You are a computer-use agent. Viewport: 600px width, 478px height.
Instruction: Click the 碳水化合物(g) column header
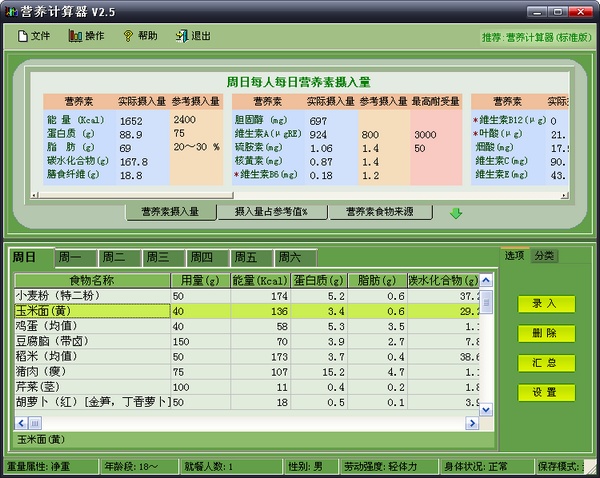pos(443,281)
